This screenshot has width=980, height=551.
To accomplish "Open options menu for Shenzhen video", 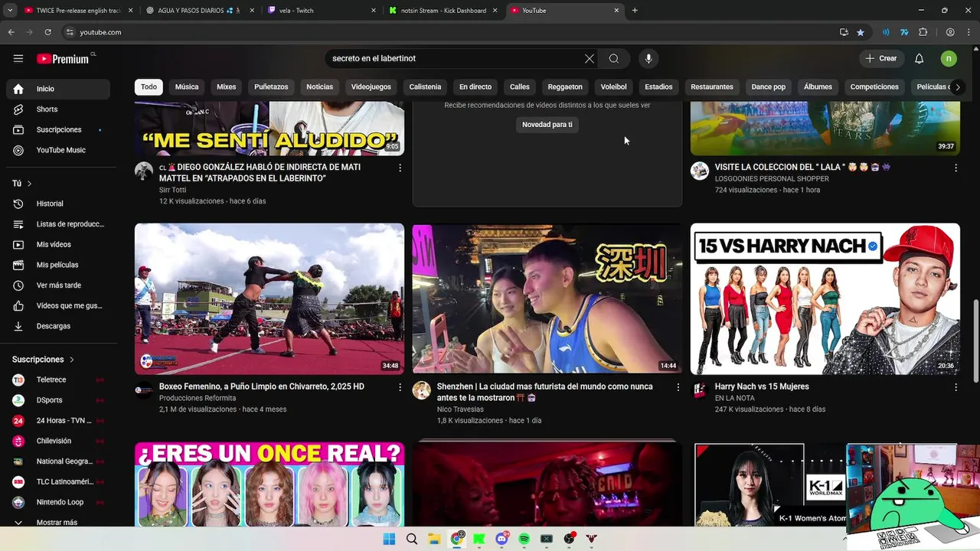I will point(678,387).
